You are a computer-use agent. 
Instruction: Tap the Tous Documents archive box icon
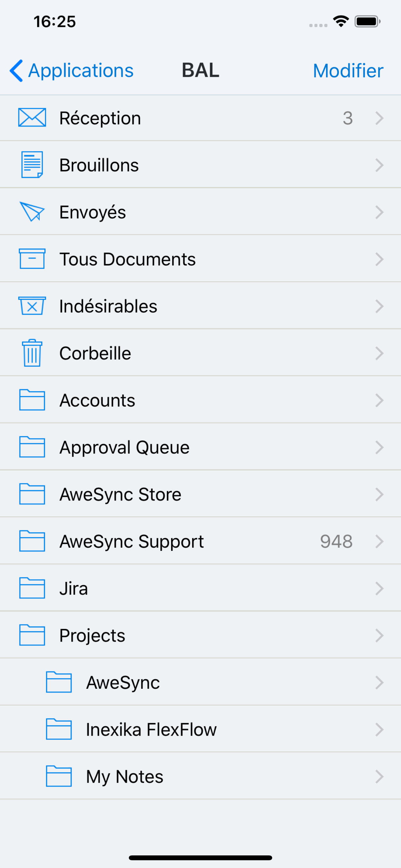[x=32, y=259]
